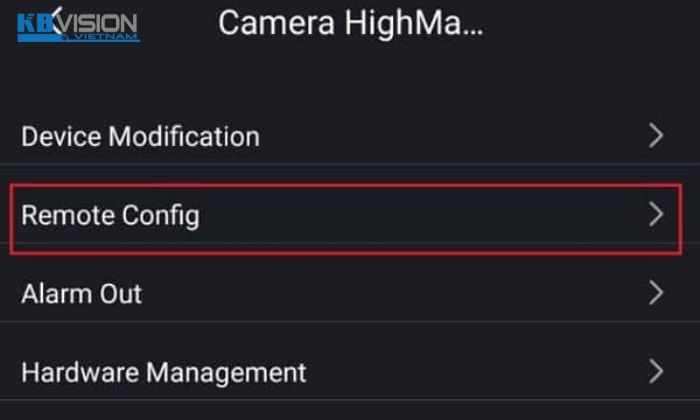This screenshot has width=700, height=420.
Task: Open Device Modification settings
Action: (140, 136)
